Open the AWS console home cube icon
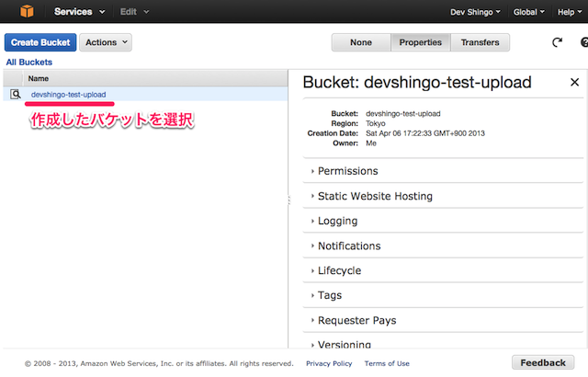The height and width of the screenshot is (377, 588). tap(27, 11)
